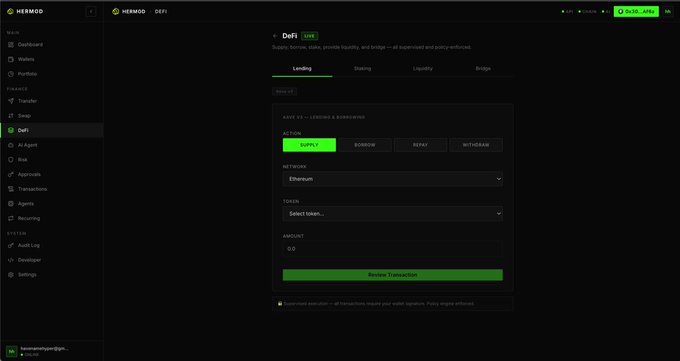680x361 pixels.
Task: Open the Transactions list icon
Action: tap(11, 189)
